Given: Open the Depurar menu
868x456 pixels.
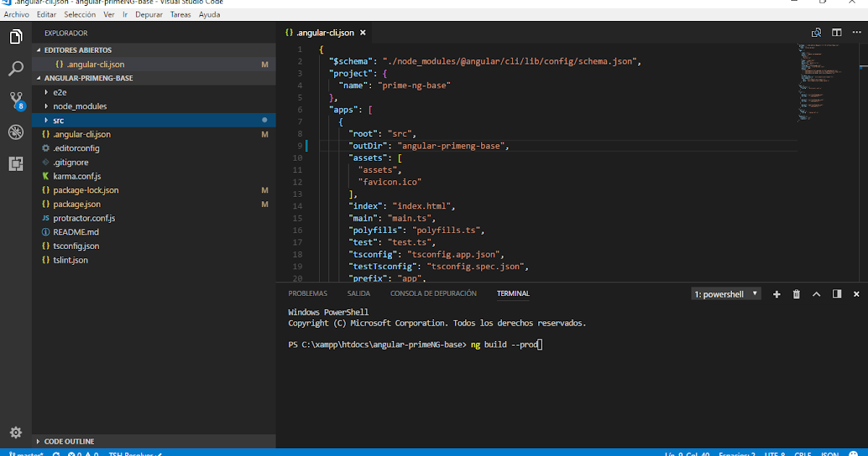Looking at the screenshot, I should pyautogui.click(x=148, y=14).
